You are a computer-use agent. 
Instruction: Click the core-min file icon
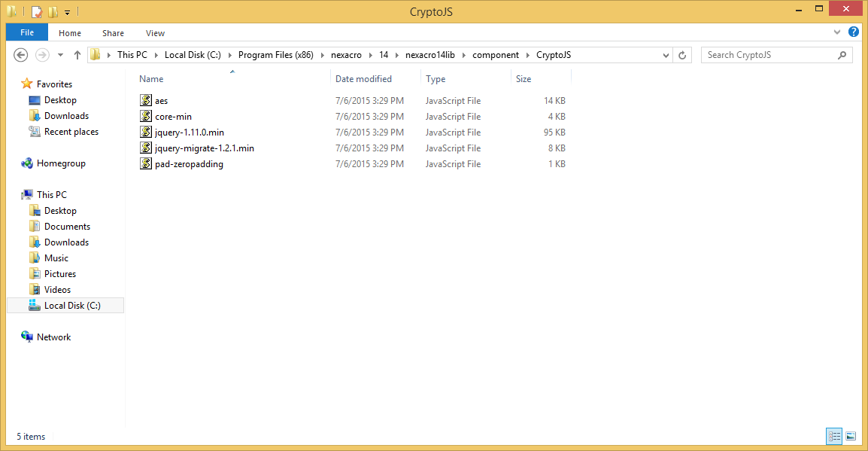pyautogui.click(x=146, y=117)
